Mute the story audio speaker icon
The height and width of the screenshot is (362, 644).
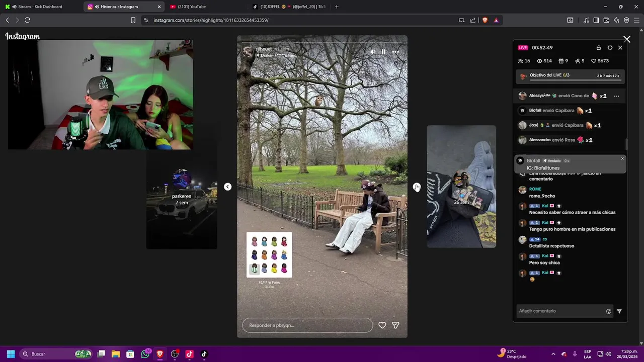click(373, 52)
